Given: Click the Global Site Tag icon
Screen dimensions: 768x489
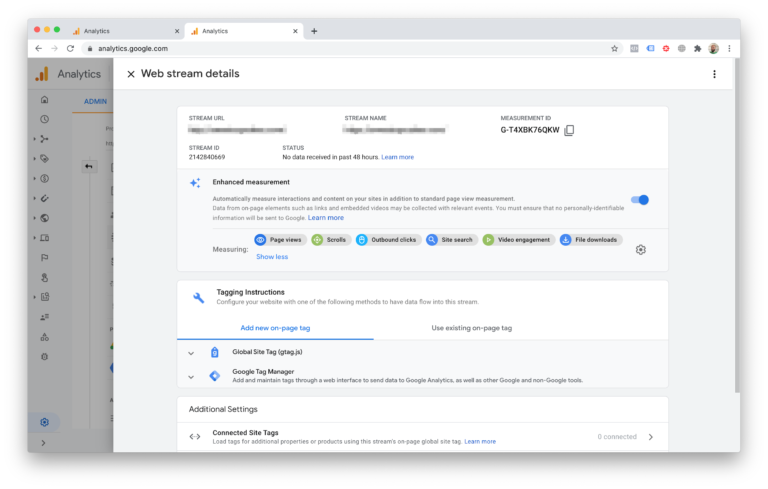Looking at the screenshot, I should point(215,352).
